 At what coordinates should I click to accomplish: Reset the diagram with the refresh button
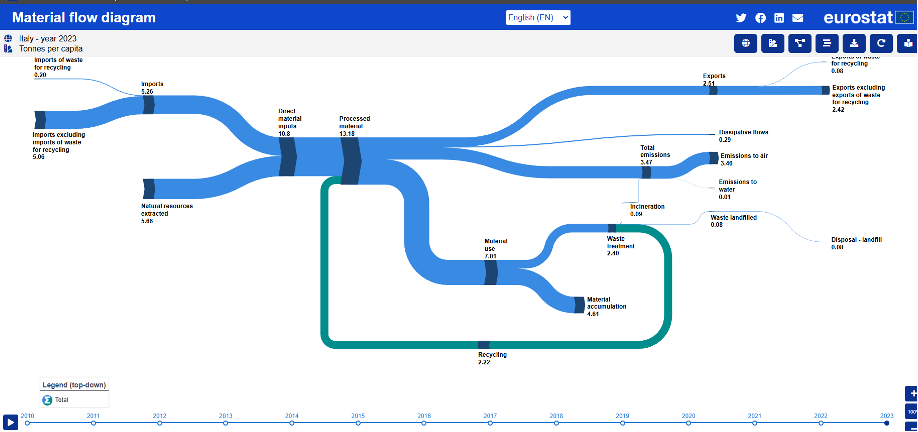coord(880,43)
